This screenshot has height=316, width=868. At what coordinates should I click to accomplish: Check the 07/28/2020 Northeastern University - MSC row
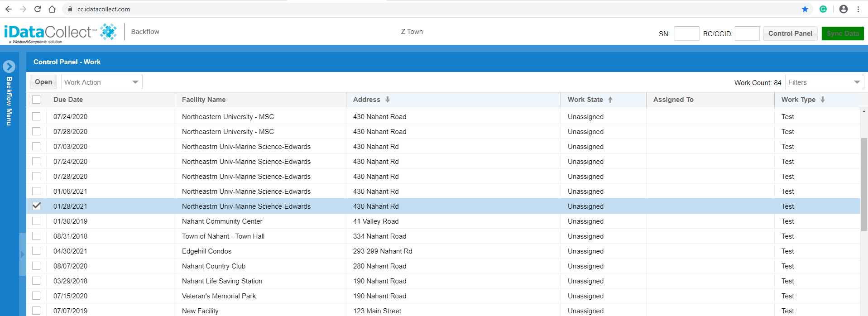pos(36,131)
